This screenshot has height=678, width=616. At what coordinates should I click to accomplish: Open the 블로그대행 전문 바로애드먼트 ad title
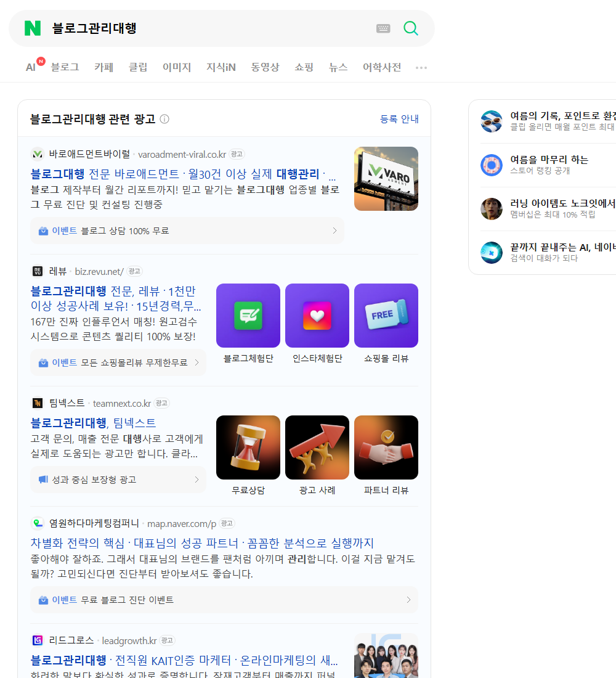point(183,174)
